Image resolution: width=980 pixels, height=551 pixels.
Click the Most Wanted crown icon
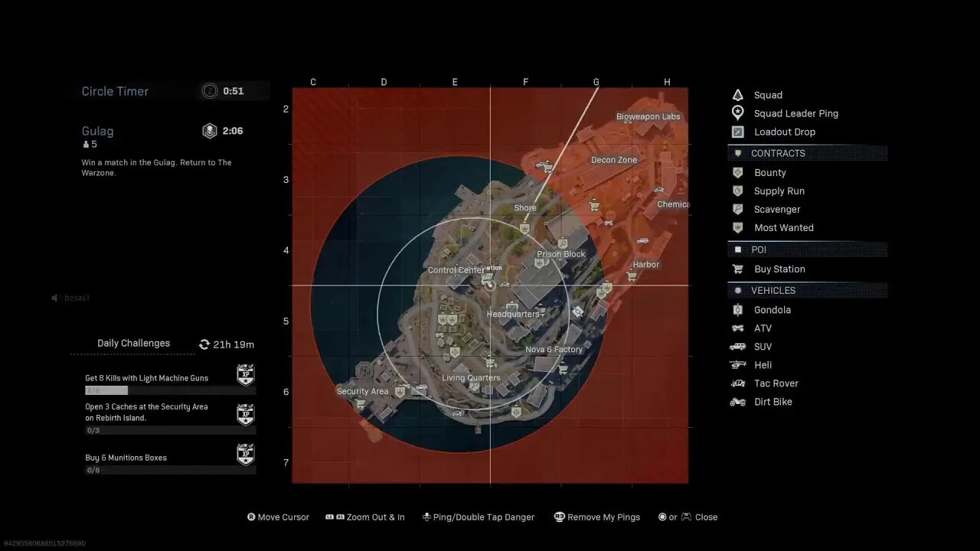click(x=738, y=228)
